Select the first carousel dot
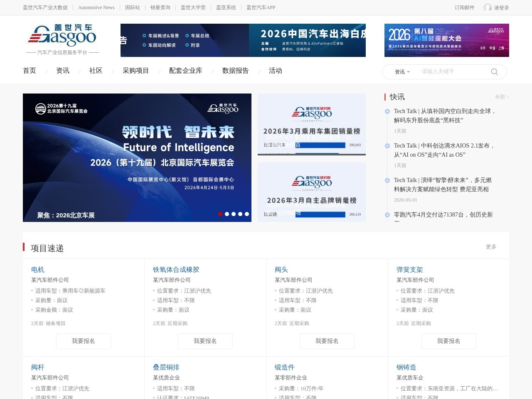This screenshot has width=532, height=399. pos(220,214)
